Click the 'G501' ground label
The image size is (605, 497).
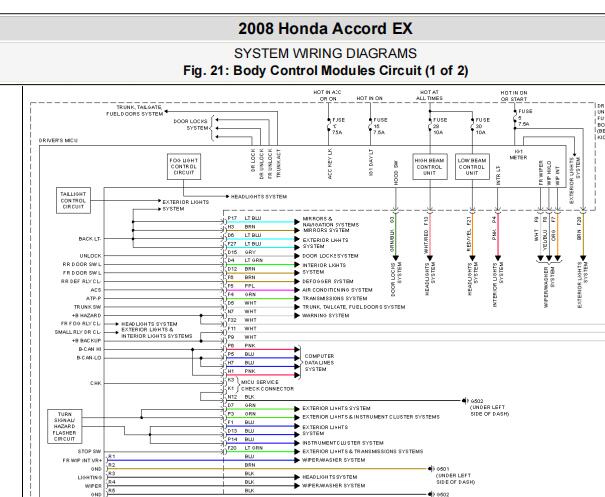click(443, 469)
